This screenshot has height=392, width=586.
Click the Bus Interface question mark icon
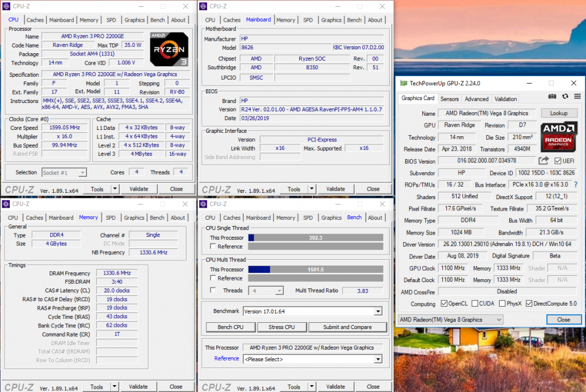(x=576, y=185)
